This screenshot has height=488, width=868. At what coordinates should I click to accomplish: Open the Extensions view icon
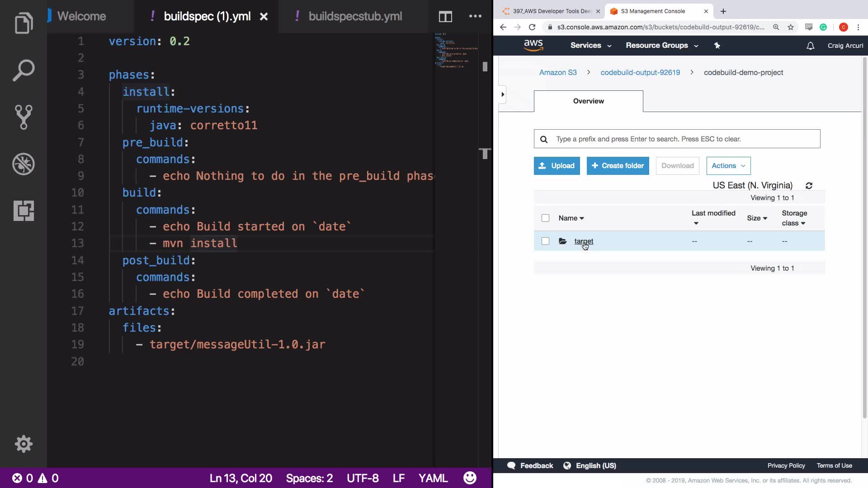[x=24, y=211]
